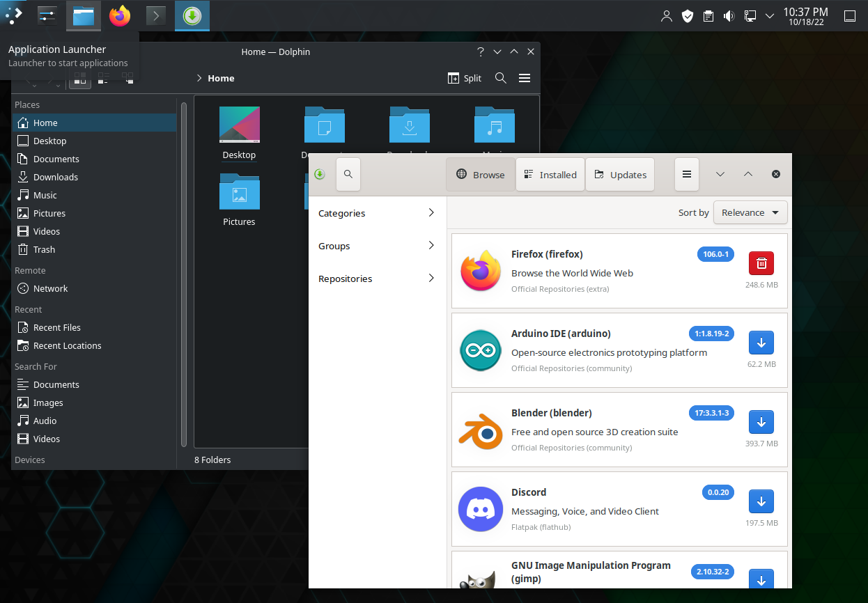Open Music in Dolphin Places sidebar
The height and width of the screenshot is (603, 868).
tap(94, 195)
